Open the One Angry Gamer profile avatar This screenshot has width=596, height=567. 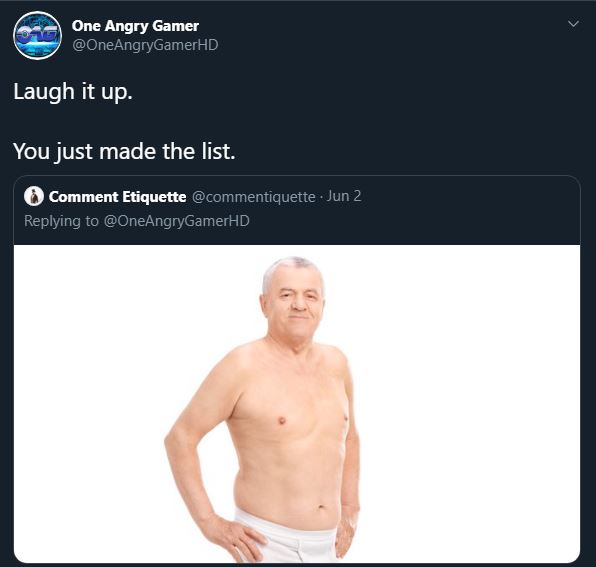click(37, 35)
